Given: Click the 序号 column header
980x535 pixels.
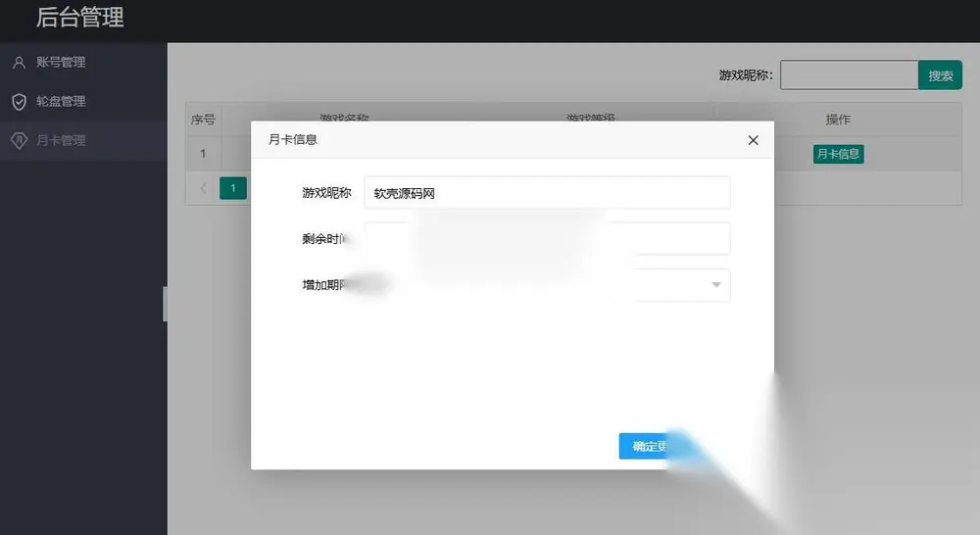Looking at the screenshot, I should [x=203, y=120].
